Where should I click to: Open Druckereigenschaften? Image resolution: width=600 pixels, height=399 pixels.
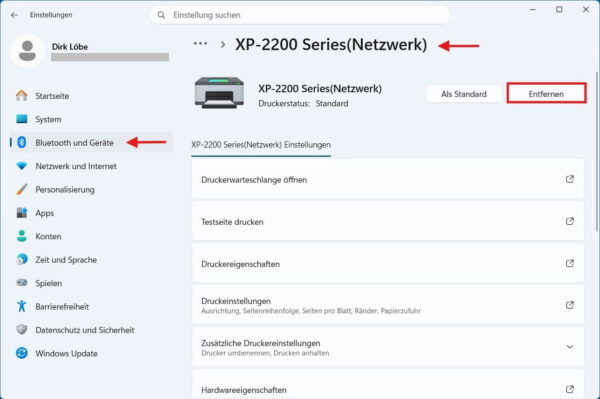388,264
